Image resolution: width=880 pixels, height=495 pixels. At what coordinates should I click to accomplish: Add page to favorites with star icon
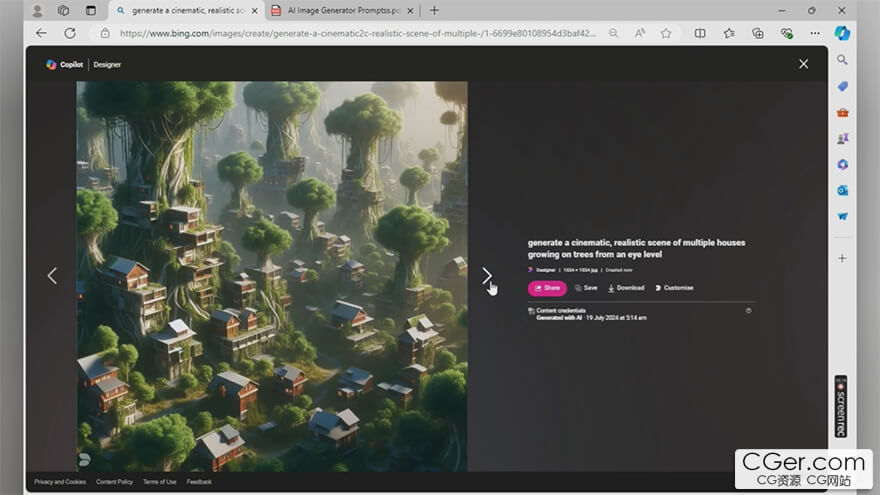coord(666,33)
